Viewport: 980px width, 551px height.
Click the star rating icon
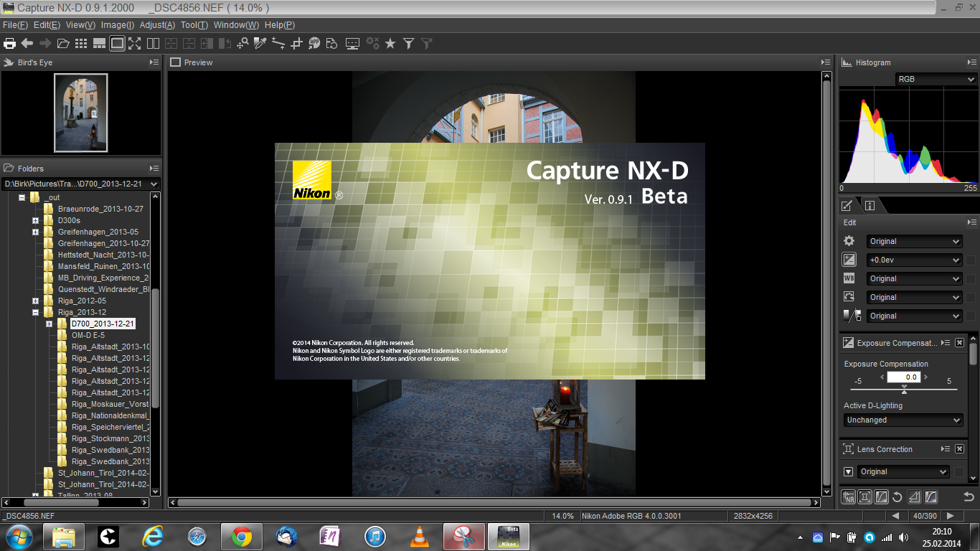(390, 44)
